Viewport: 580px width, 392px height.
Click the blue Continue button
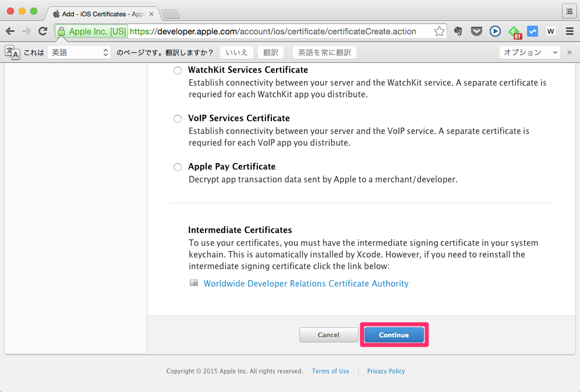394,335
